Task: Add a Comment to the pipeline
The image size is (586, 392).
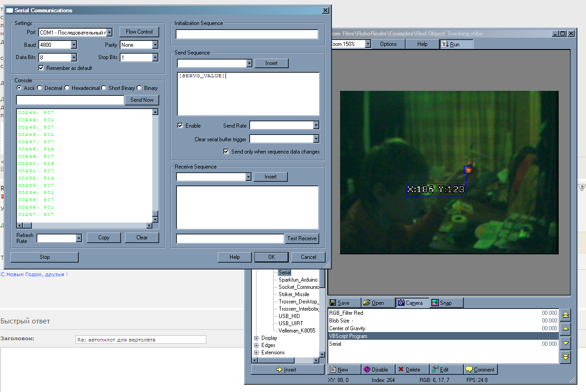Action: coord(481,370)
